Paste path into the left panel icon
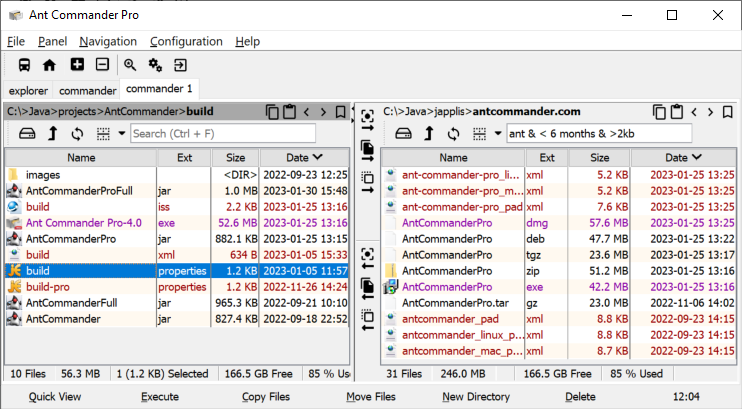Screen dimensions: 742x409 coord(289,112)
